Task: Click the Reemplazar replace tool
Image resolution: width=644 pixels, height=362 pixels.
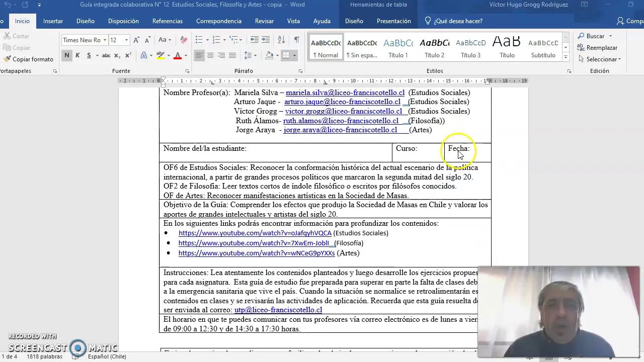Action: pyautogui.click(x=598, y=48)
